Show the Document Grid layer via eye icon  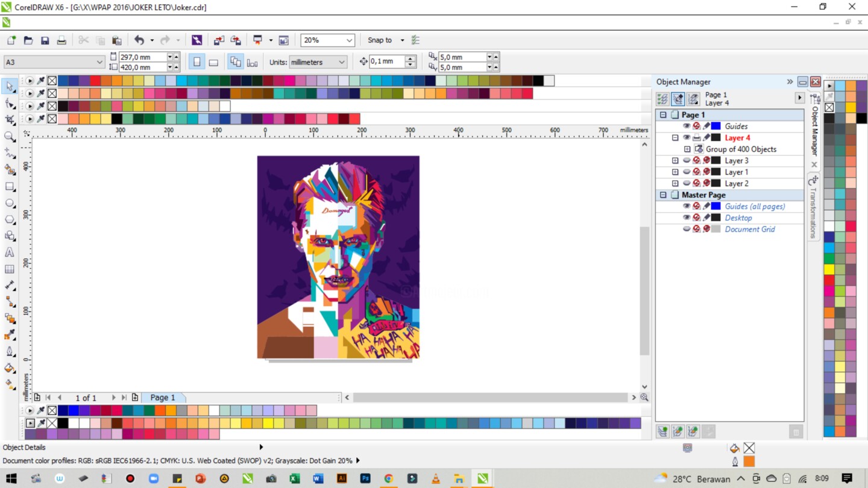tap(687, 230)
